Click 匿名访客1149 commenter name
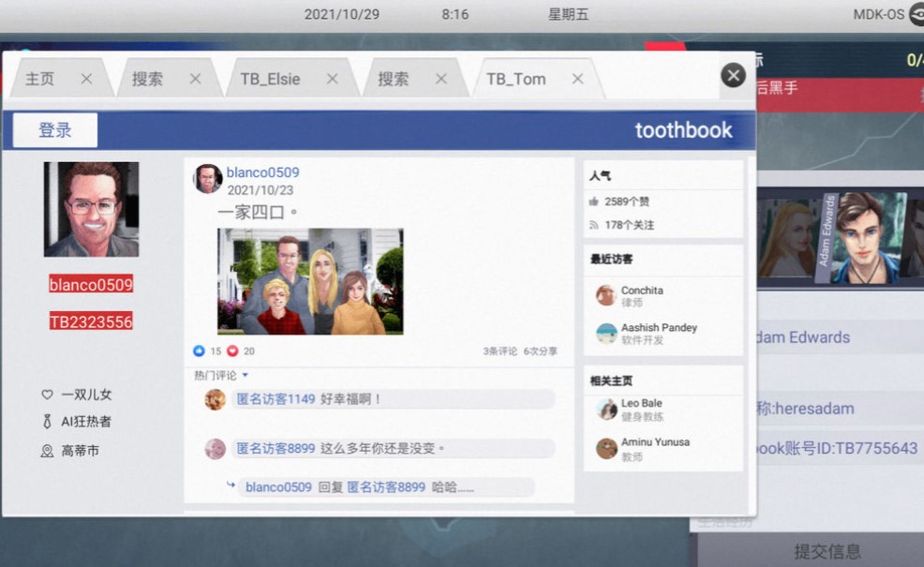 [x=276, y=399]
